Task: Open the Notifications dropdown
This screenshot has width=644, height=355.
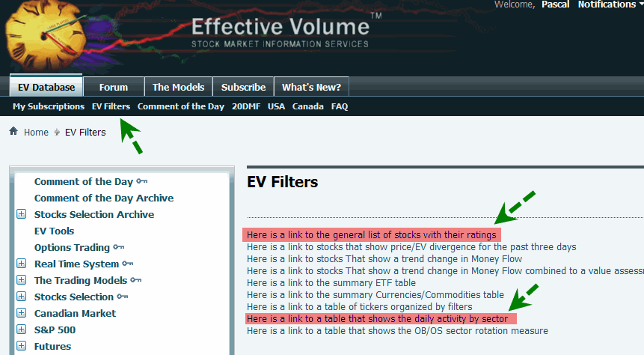Action: tap(610, 4)
